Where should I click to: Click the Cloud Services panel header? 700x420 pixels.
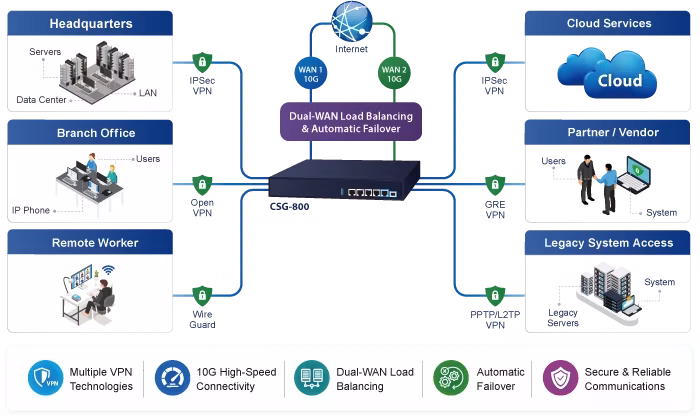(608, 23)
